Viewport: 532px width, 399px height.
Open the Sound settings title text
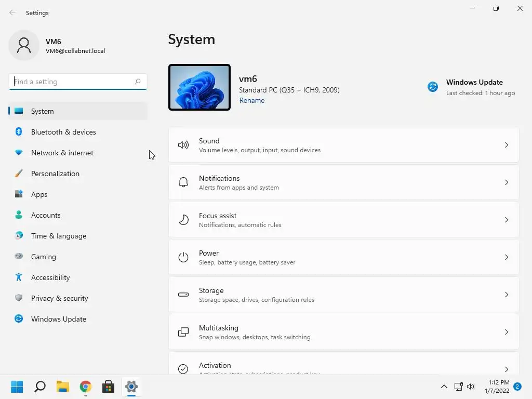pyautogui.click(x=209, y=141)
